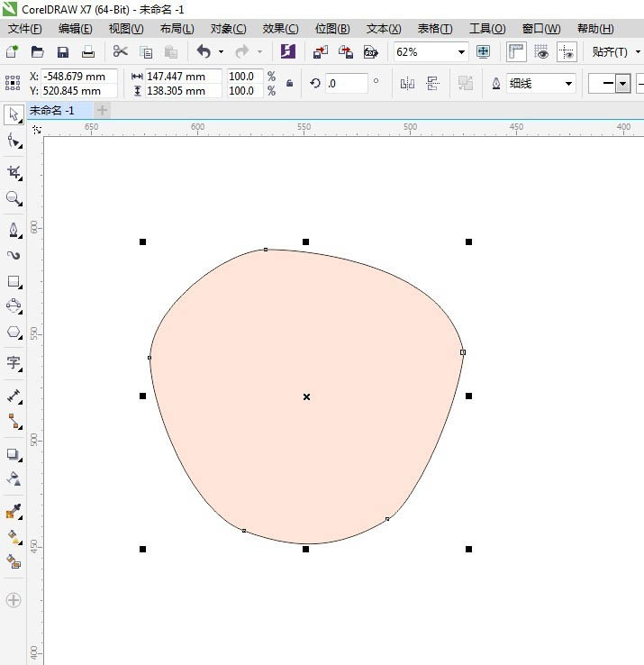
Task: Add new document with plus tab
Action: (x=103, y=111)
